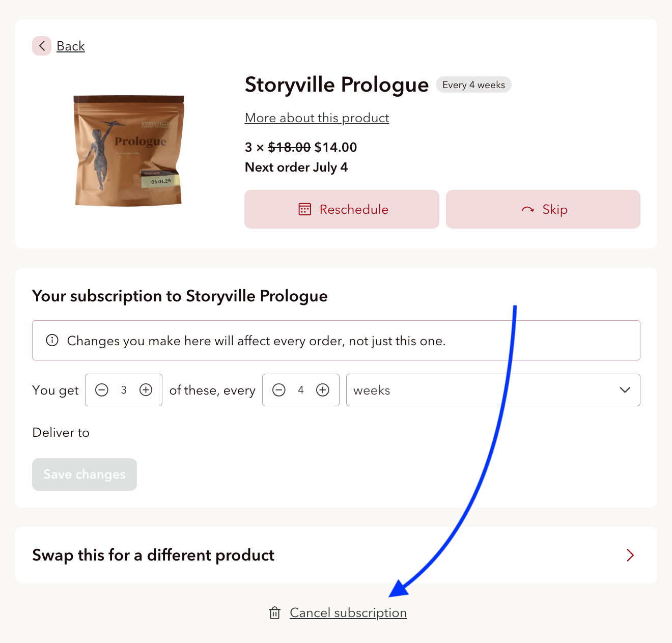Click the Reschedule calendar icon

tap(305, 209)
